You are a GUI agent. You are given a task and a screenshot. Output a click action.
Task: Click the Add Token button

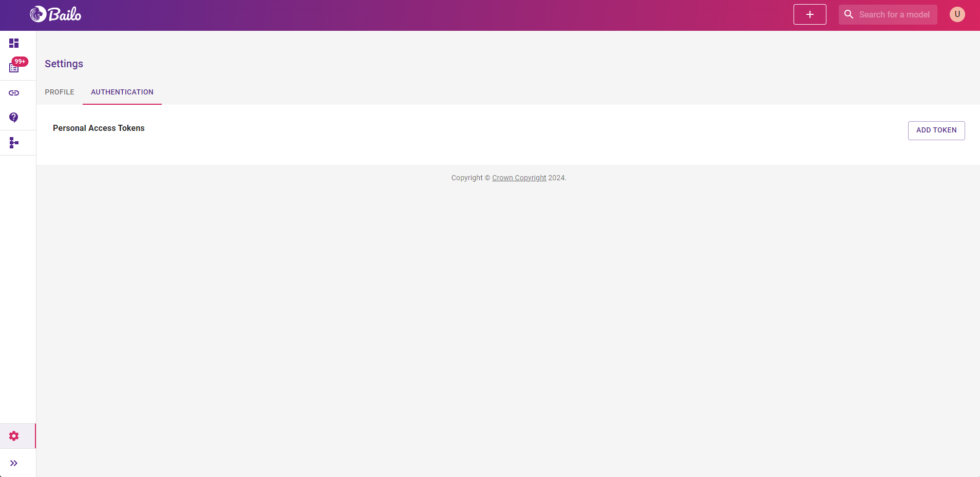936,130
